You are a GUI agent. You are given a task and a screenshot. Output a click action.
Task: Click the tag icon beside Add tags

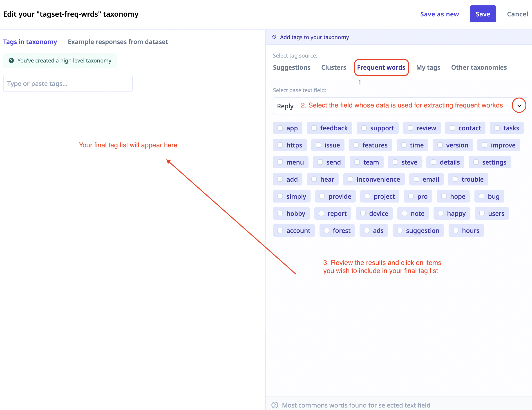pos(274,37)
